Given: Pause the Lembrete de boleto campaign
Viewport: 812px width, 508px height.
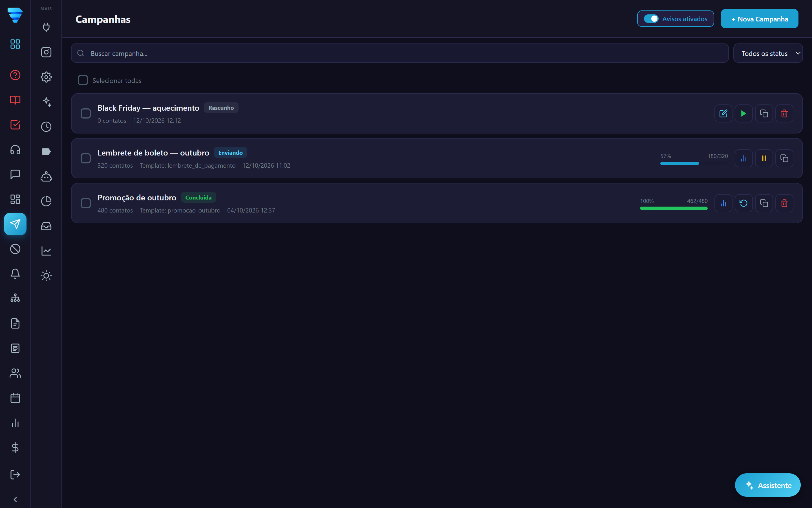Looking at the screenshot, I should [764, 158].
